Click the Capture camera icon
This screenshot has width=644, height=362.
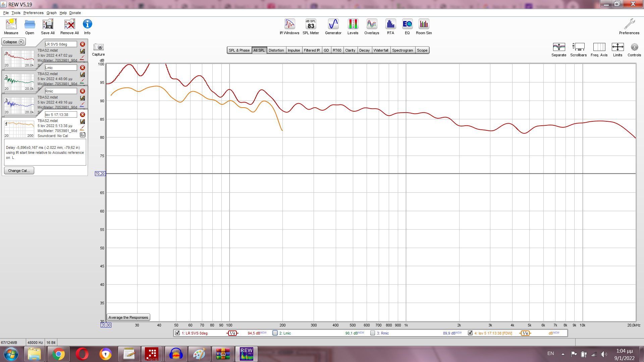coord(98,47)
